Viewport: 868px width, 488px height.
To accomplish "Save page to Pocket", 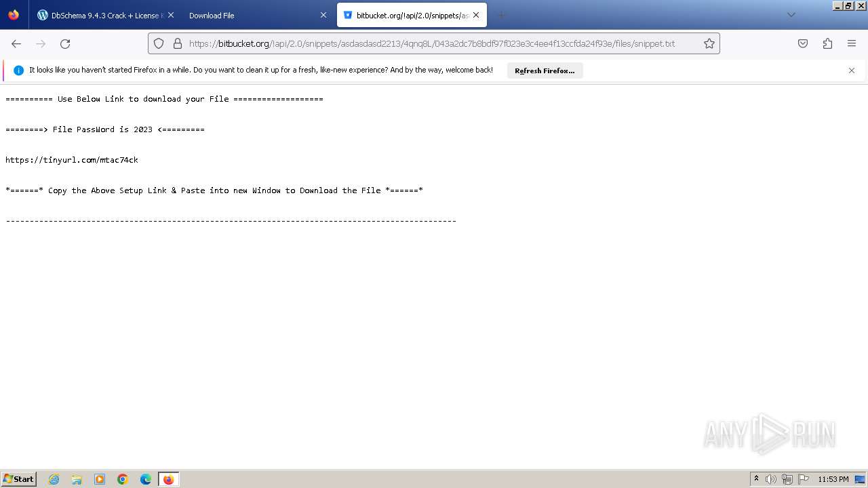I will point(803,43).
